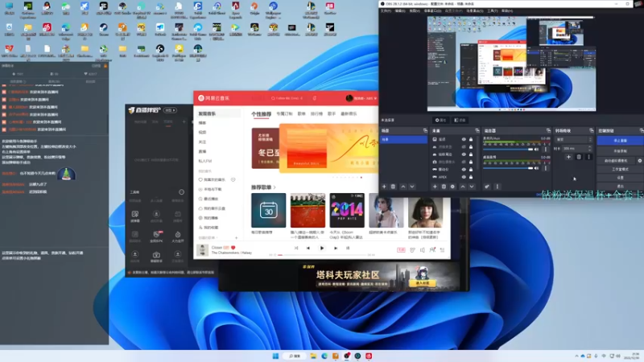Click 工作室模式 in OBS controls
This screenshot has height=362, width=644.
pos(620,169)
